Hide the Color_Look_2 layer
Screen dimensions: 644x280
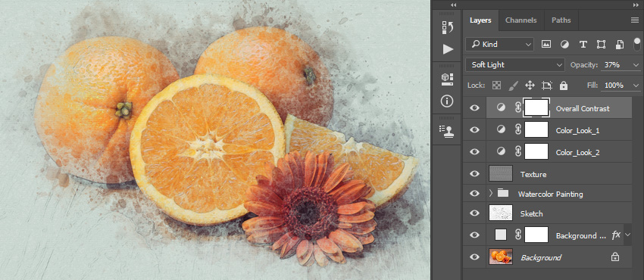pyautogui.click(x=474, y=151)
